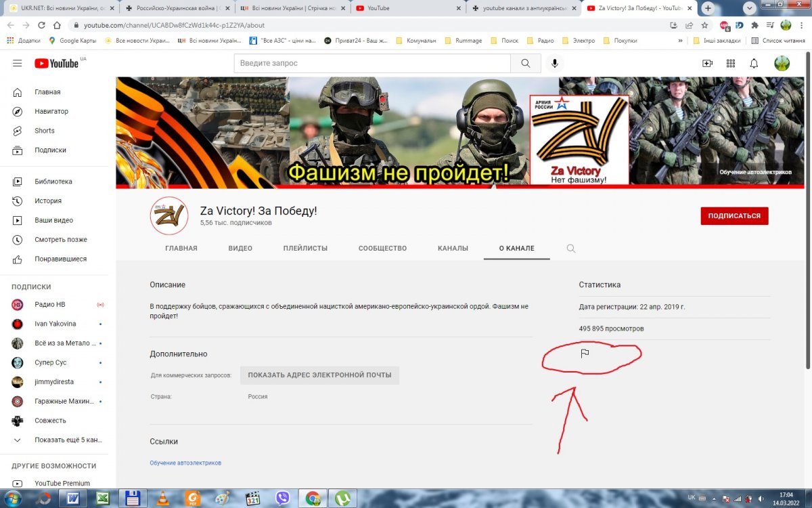812x508 pixels.
Task: Open the create video camera icon
Action: [707, 63]
